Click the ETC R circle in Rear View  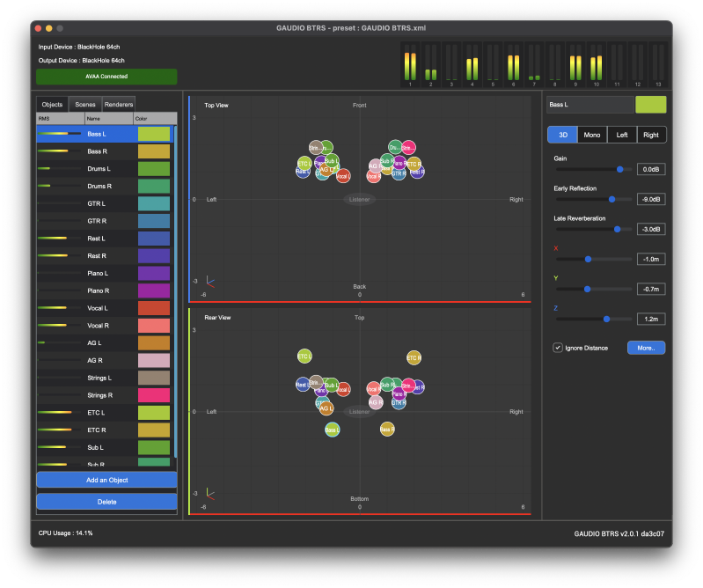(414, 358)
